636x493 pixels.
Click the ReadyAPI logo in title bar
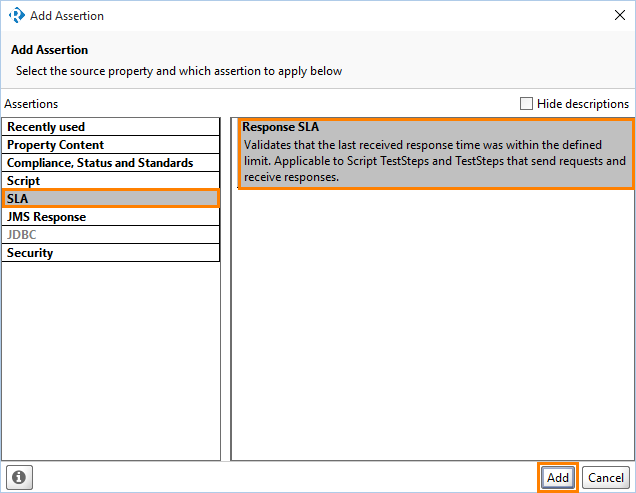(x=17, y=15)
